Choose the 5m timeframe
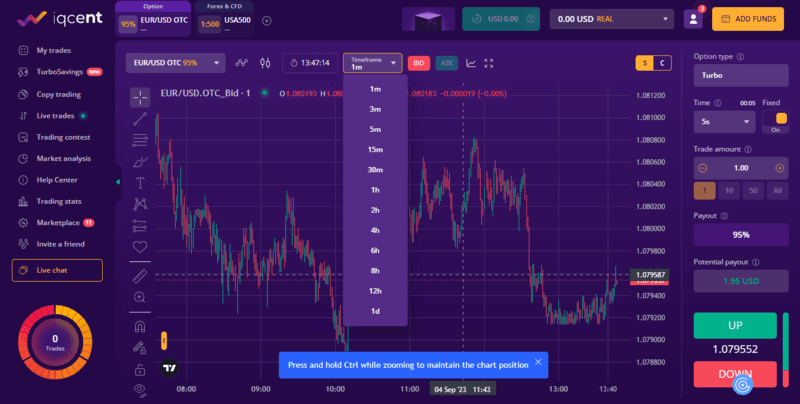Image resolution: width=800 pixels, height=404 pixels. click(375, 130)
